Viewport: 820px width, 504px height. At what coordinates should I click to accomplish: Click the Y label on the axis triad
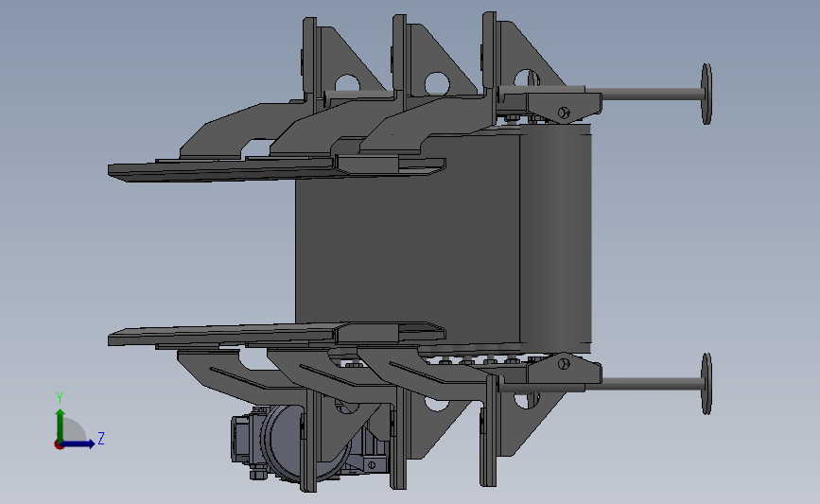(x=59, y=398)
